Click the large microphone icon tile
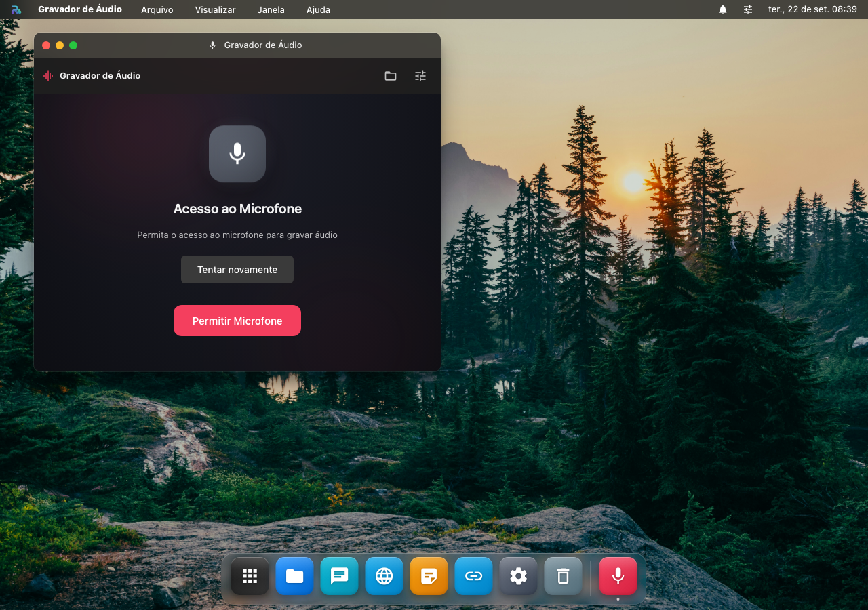The height and width of the screenshot is (610, 868). pos(237,154)
